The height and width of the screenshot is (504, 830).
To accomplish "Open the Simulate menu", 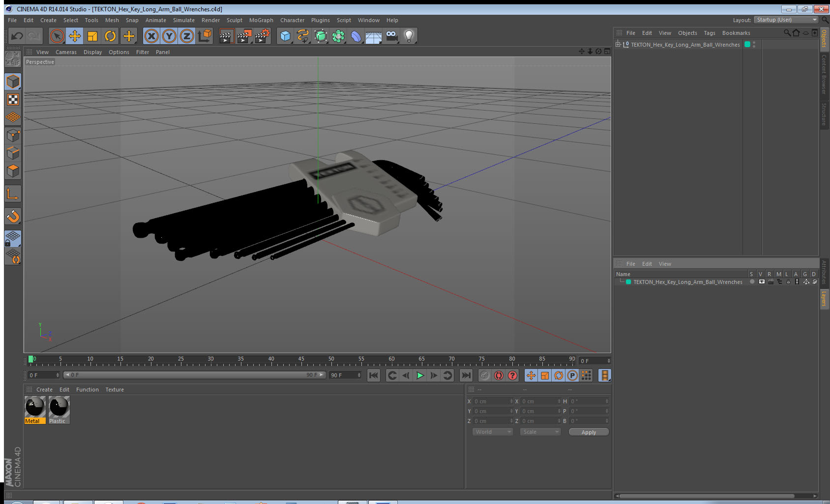I will 183,20.
